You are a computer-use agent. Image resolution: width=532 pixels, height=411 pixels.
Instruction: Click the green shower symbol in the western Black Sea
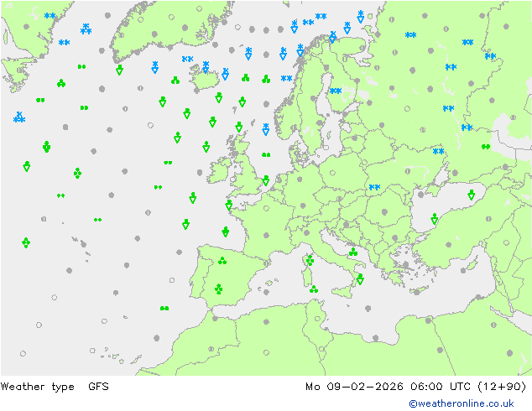(435, 219)
